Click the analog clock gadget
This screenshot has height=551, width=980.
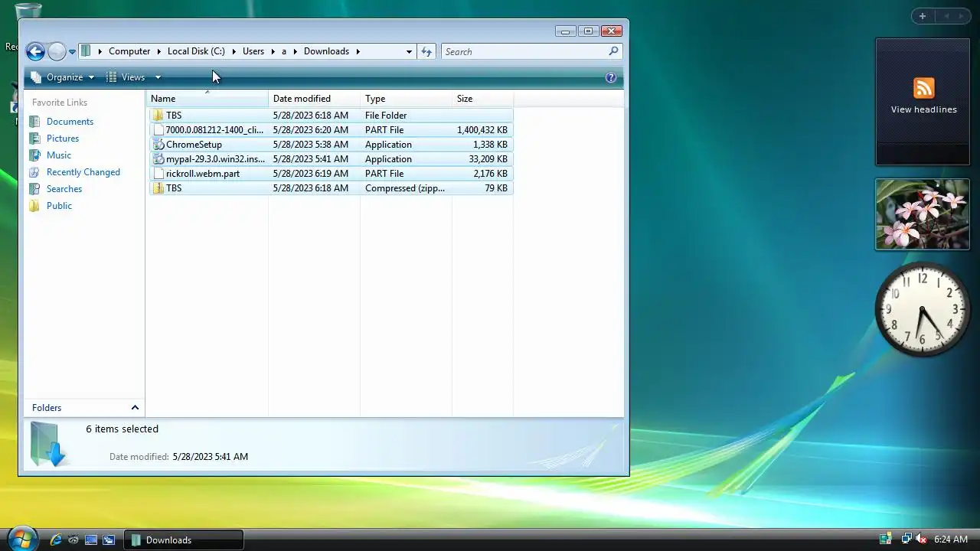(x=923, y=310)
